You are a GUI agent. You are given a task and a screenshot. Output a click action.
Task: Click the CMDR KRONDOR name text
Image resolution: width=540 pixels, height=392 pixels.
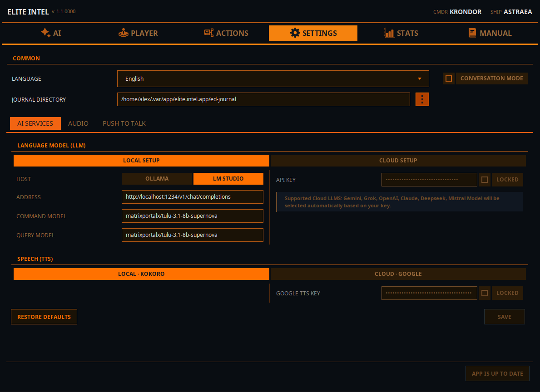(x=465, y=12)
